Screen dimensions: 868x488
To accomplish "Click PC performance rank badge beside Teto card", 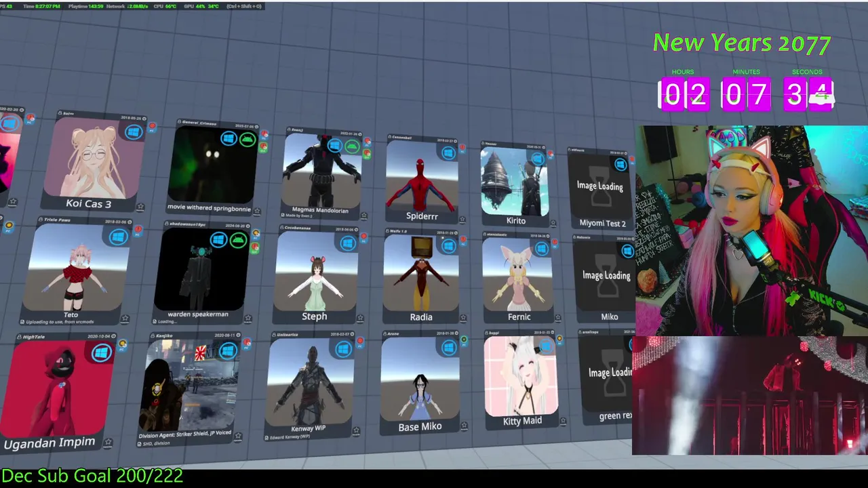I will (138, 230).
